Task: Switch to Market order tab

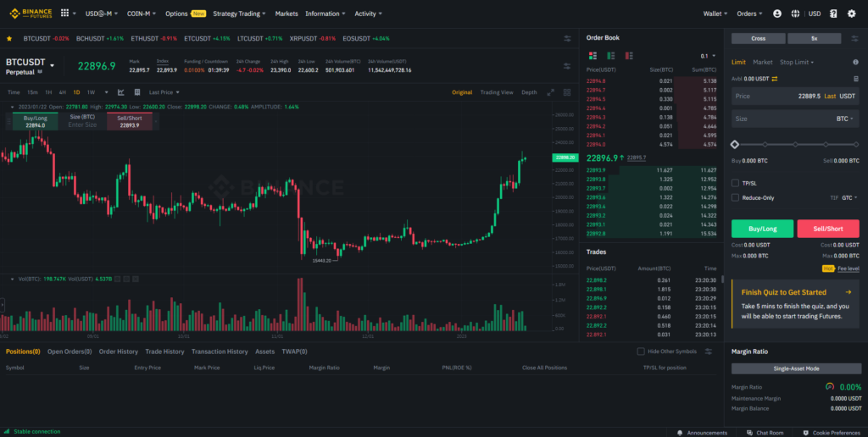Action: point(762,62)
